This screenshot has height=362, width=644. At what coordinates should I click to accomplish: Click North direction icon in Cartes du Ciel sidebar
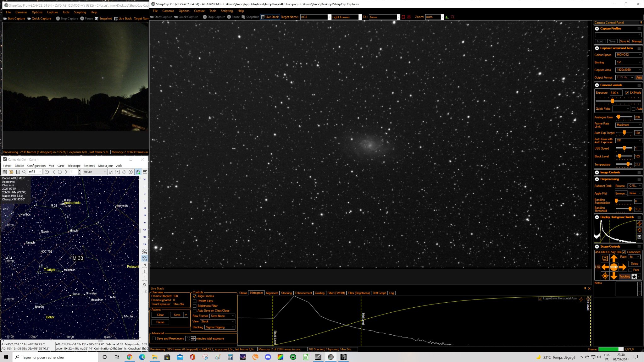(x=144, y=265)
